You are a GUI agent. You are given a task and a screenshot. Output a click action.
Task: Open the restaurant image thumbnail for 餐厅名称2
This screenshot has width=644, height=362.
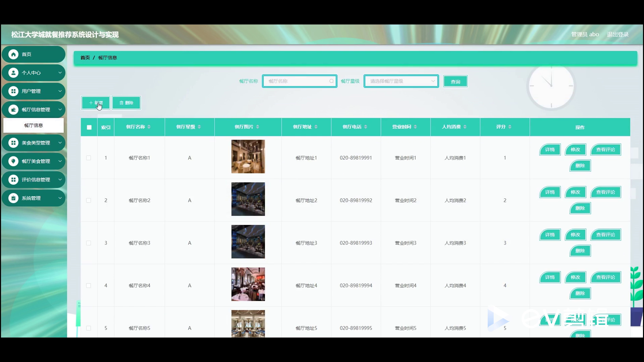(248, 199)
